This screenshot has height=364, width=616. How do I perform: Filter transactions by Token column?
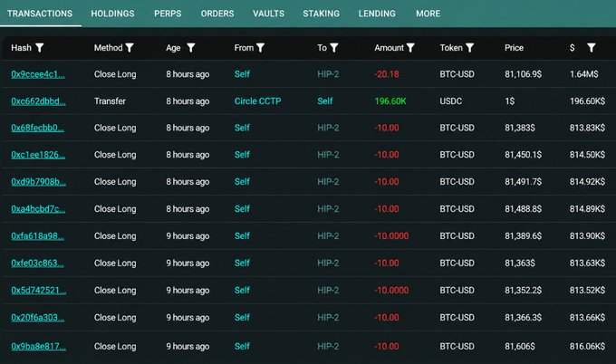coord(469,48)
